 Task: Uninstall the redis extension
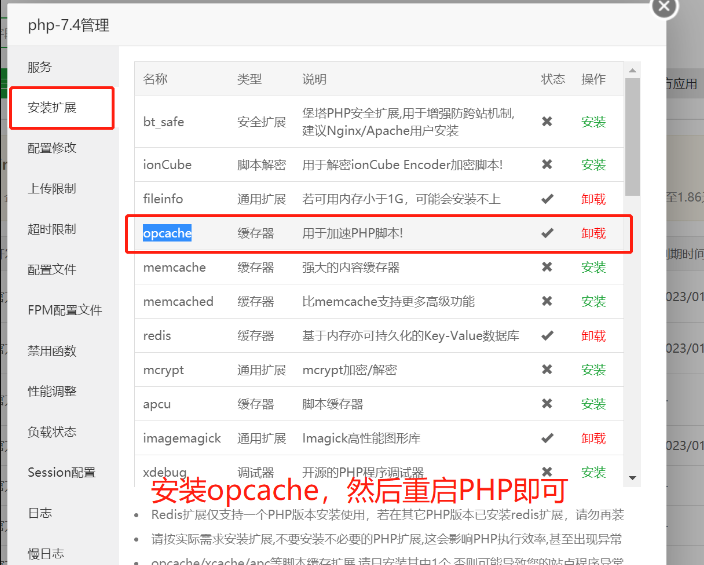(594, 335)
